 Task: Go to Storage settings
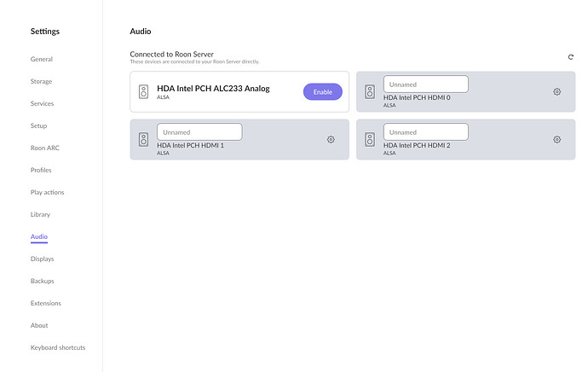(x=41, y=82)
